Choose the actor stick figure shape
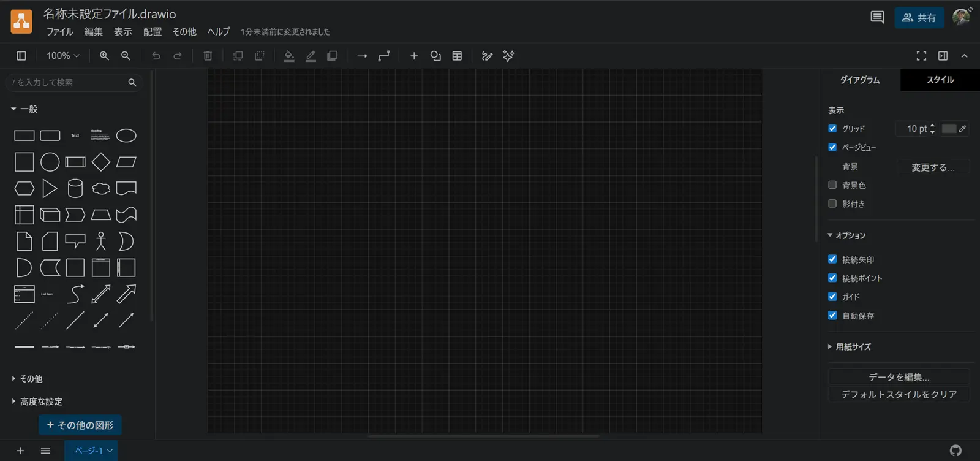The image size is (980, 461). click(101, 241)
